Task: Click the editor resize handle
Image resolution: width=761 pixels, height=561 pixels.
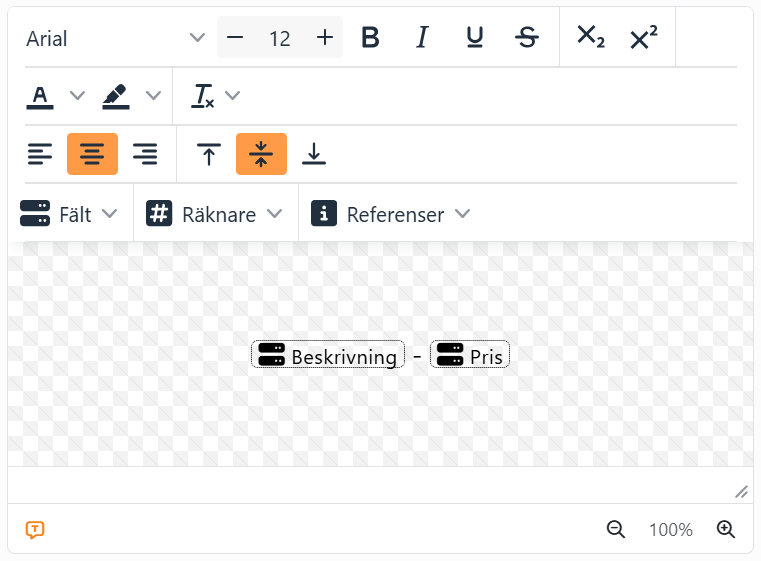Action: point(741,492)
